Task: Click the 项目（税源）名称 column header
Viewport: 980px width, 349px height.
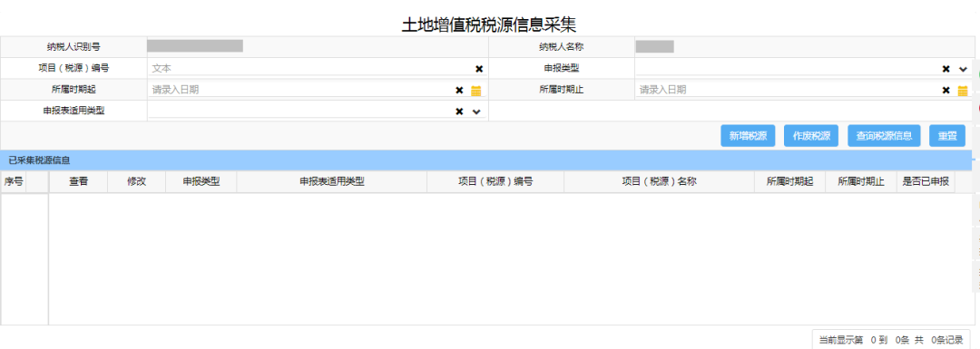Action: (x=659, y=181)
